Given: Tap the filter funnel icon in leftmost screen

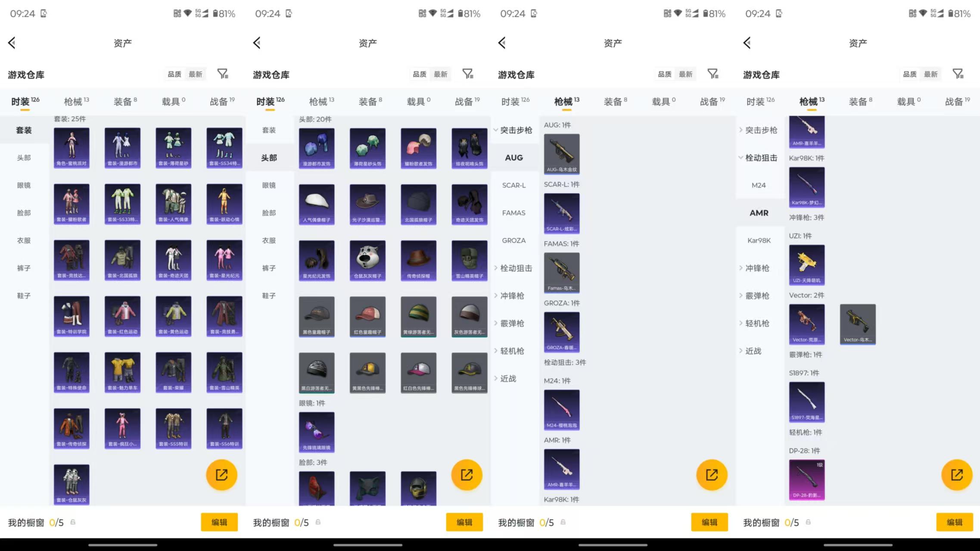Looking at the screenshot, I should click(223, 74).
